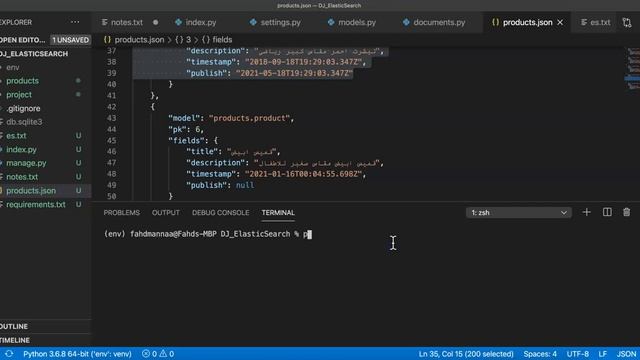
Task: Click the minimap scroll indicator
Action: (632, 78)
